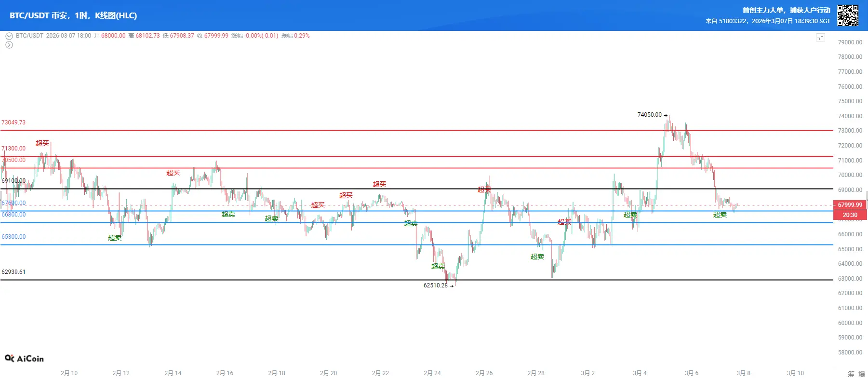This screenshot has width=868, height=380.
Task: Click the 3月 6 date on the time axis
Action: point(692,373)
